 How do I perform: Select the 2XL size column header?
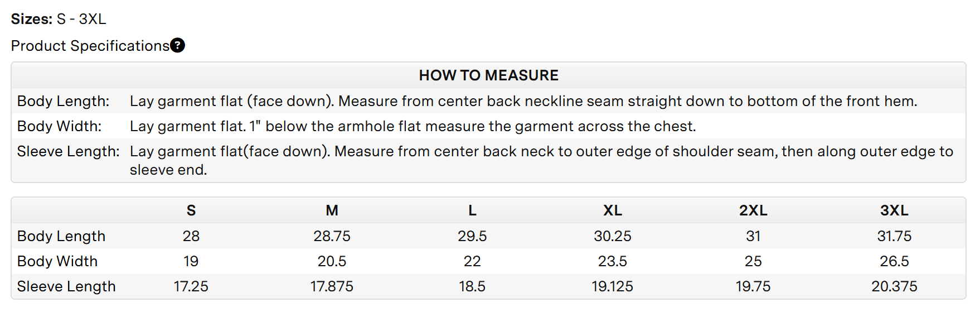(753, 210)
